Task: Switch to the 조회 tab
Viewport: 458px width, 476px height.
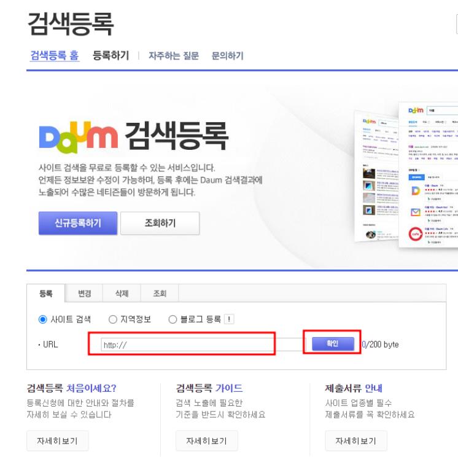Action: [160, 293]
